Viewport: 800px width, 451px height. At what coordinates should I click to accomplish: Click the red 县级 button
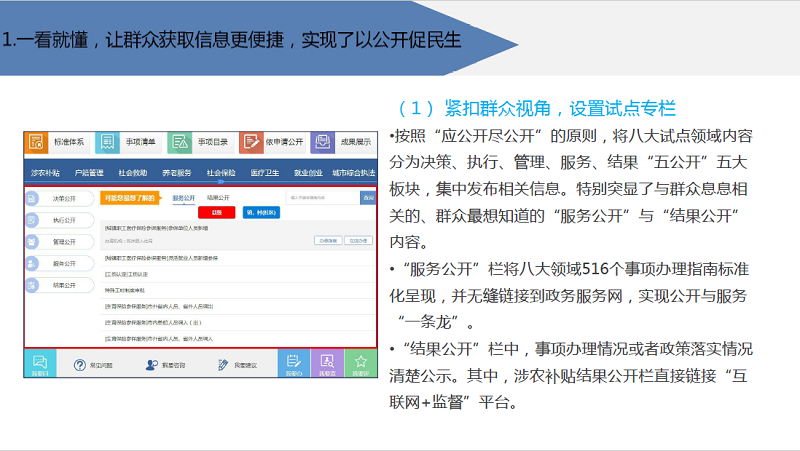(216, 212)
